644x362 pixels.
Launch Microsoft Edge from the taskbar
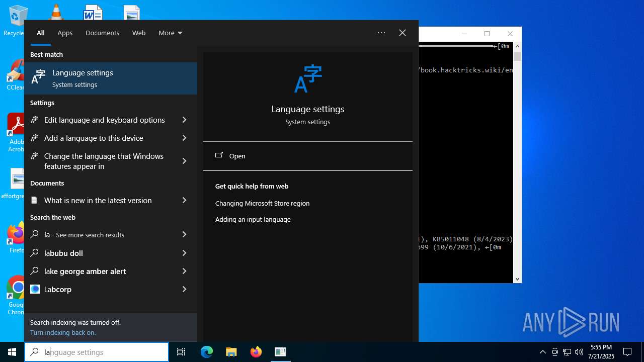point(207,352)
